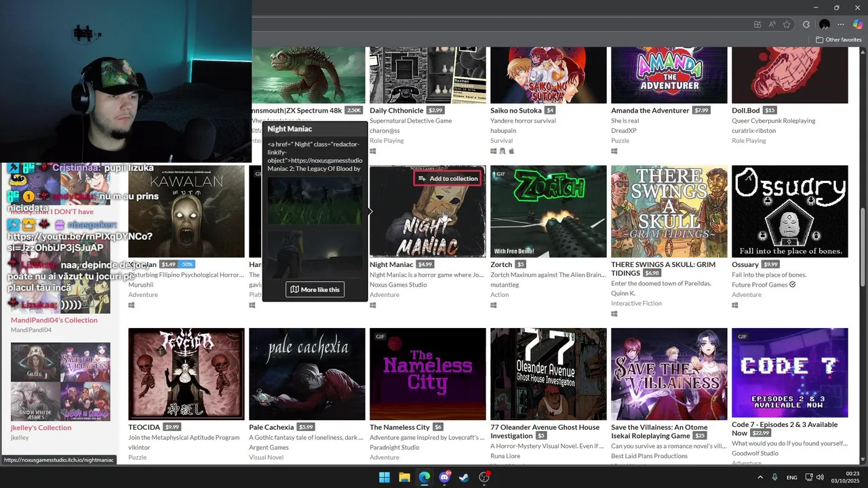The width and height of the screenshot is (868, 488).
Task: Open Discord from the taskbar
Action: [444, 477]
